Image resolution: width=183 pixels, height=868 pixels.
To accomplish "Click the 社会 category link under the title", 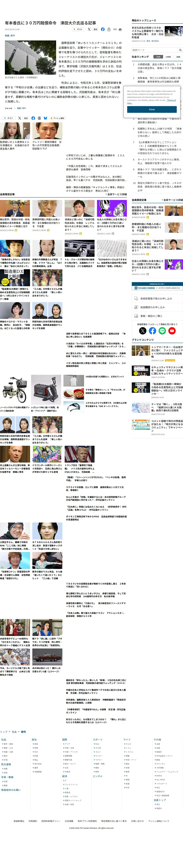I will pyautogui.click(x=7, y=35).
